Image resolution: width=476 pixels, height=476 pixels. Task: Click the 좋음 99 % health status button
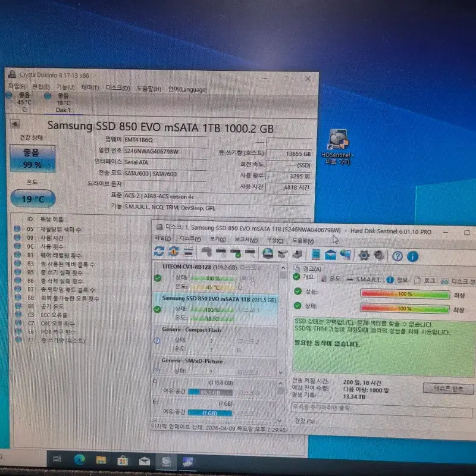[x=33, y=158]
